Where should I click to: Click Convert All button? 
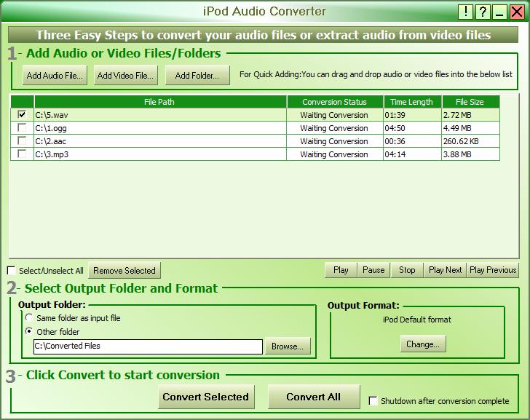click(x=314, y=397)
